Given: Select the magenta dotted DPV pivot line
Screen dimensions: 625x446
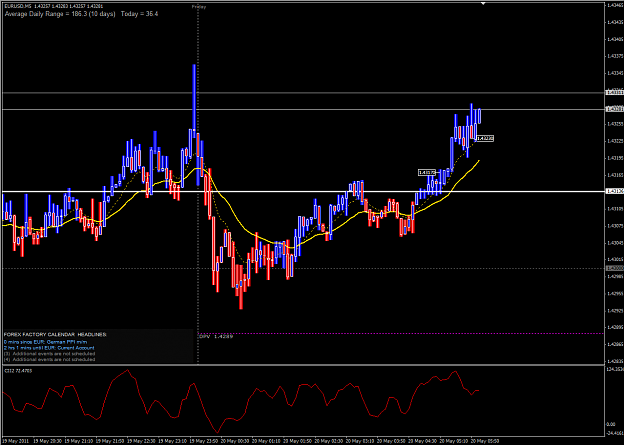Looking at the screenshot, I should pos(401,333).
